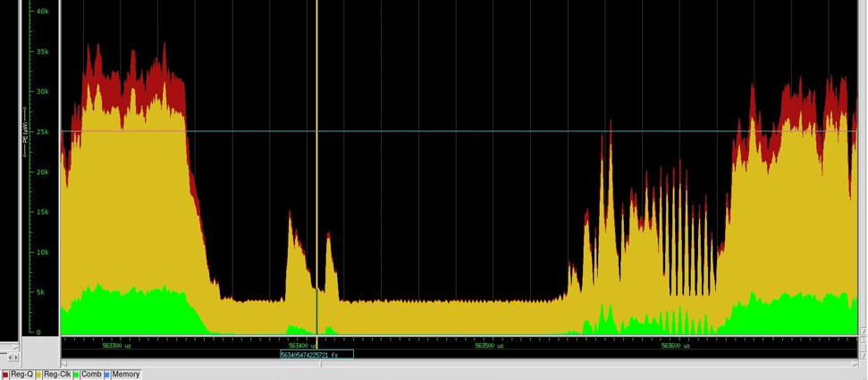Click the 563400 us time ruler label
This screenshot has width=868, height=380.
[x=304, y=345]
